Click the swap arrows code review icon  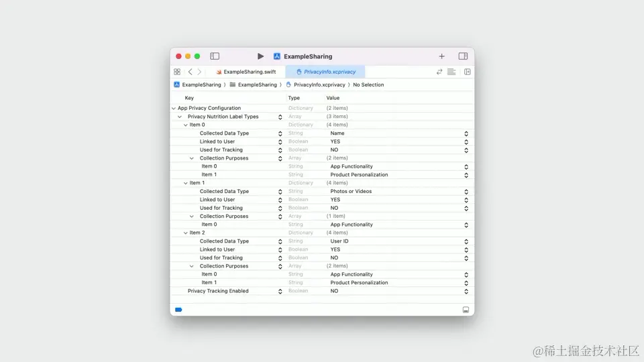point(439,72)
